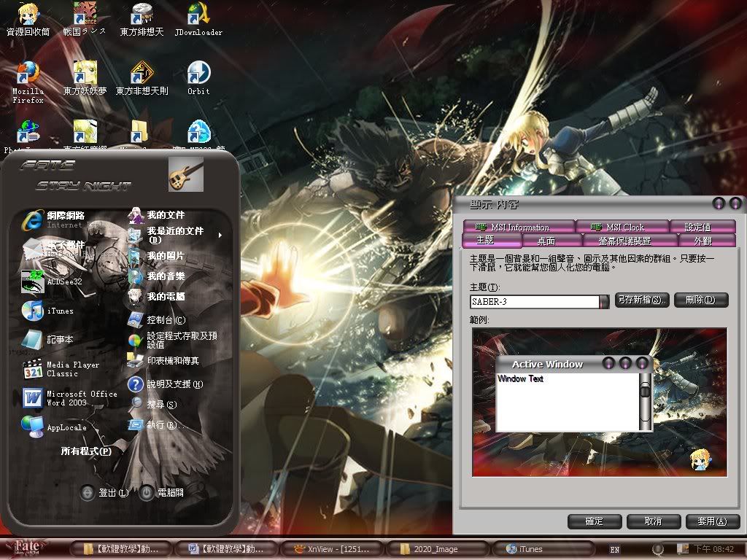Screen dimensions: 747x560
Task: Switch to the 桌面 tab
Action: click(x=552, y=241)
